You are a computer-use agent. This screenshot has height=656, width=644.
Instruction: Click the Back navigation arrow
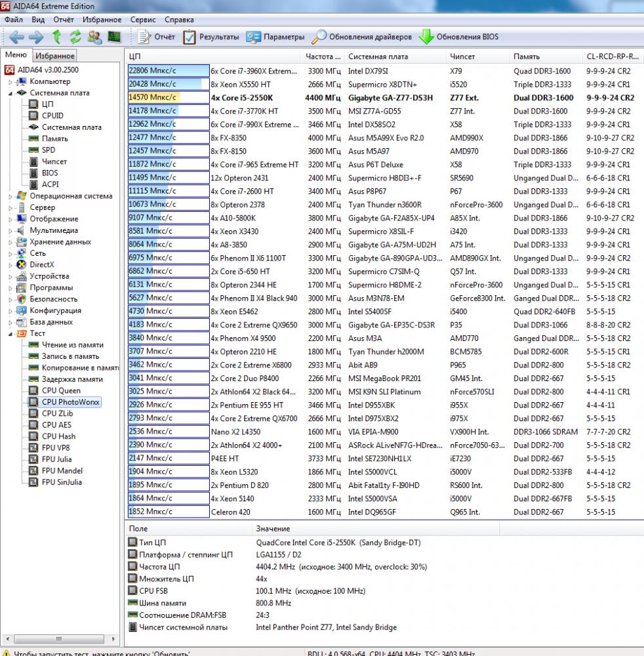(x=16, y=37)
